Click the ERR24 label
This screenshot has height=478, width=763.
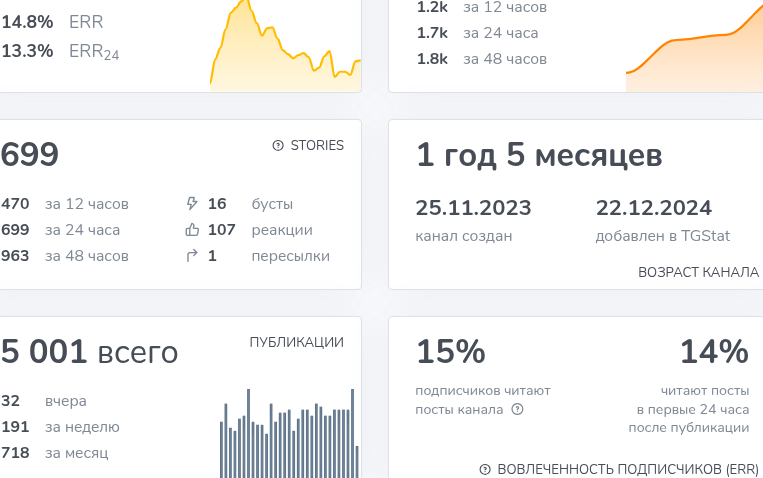[94, 52]
